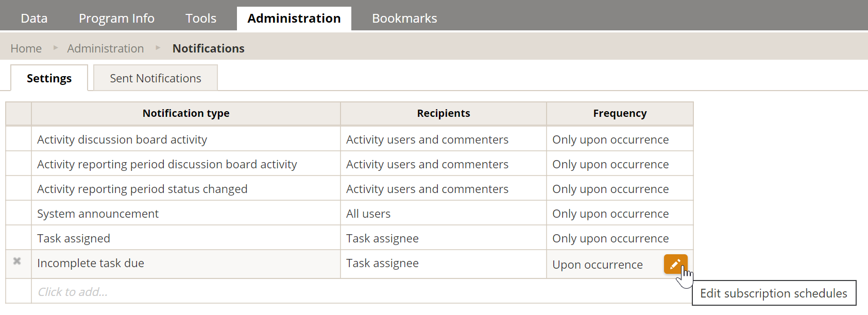The height and width of the screenshot is (315, 868).
Task: Select the Incomplete task due cell
Action: 91,264
